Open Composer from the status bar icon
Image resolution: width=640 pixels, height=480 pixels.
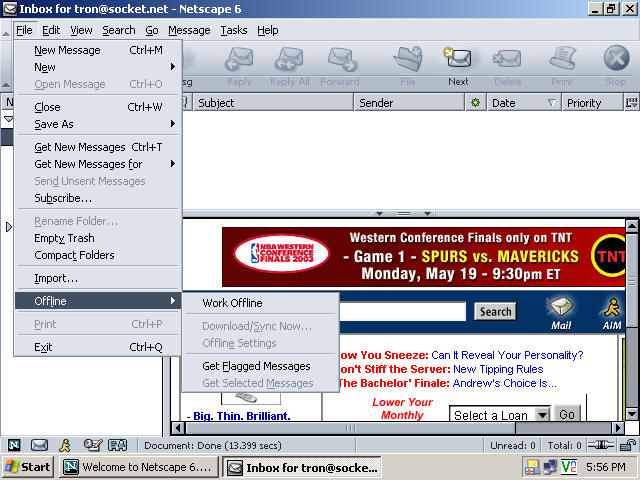(93, 445)
